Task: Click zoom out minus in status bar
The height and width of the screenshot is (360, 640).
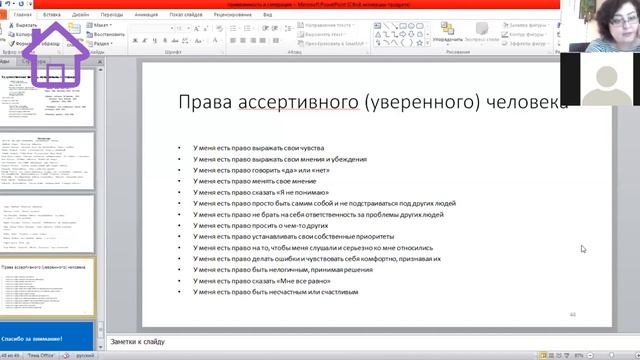Action: [590, 356]
